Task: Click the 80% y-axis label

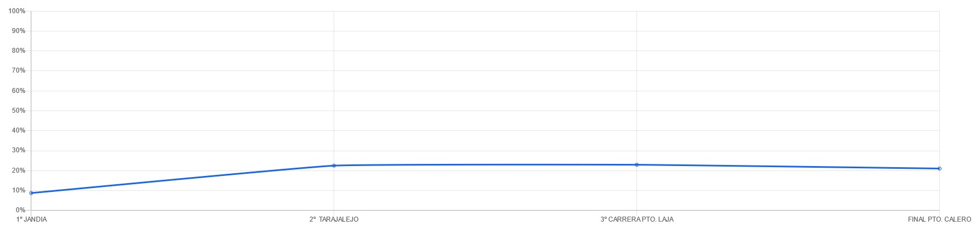Action: coord(19,51)
